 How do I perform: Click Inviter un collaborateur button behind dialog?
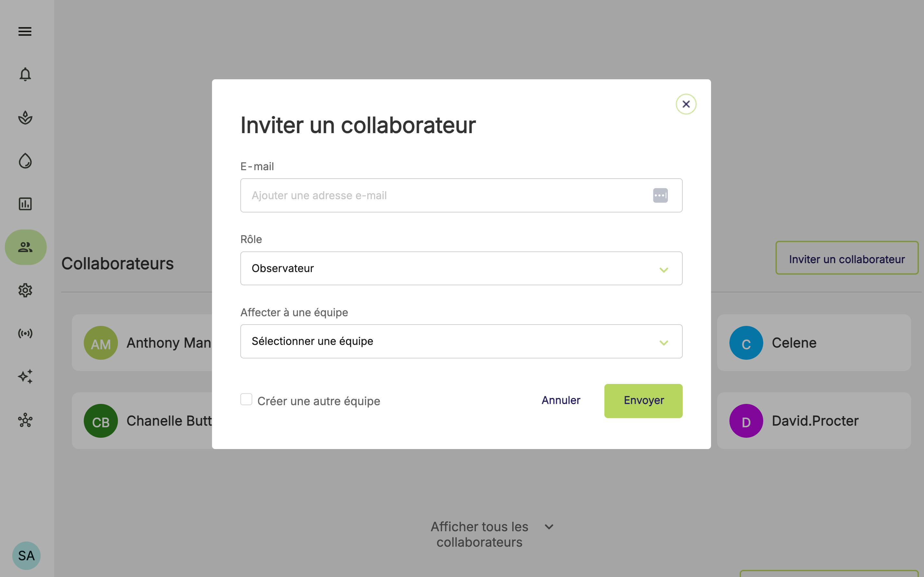[x=847, y=258]
